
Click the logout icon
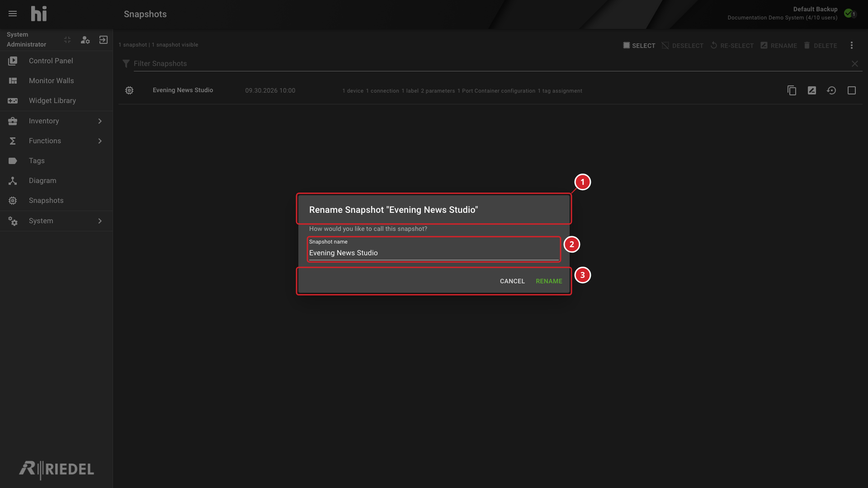tap(104, 40)
